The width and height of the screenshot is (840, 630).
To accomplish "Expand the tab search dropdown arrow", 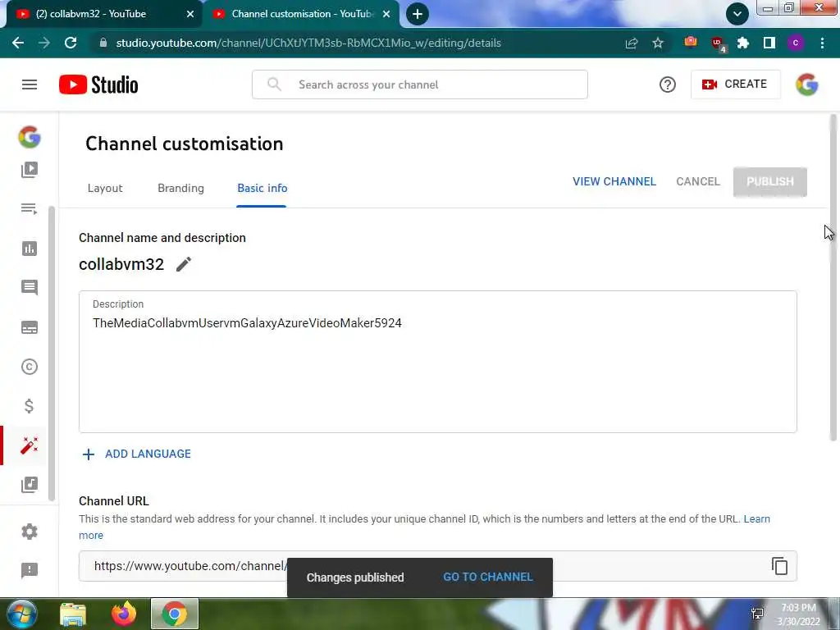I will pos(737,14).
